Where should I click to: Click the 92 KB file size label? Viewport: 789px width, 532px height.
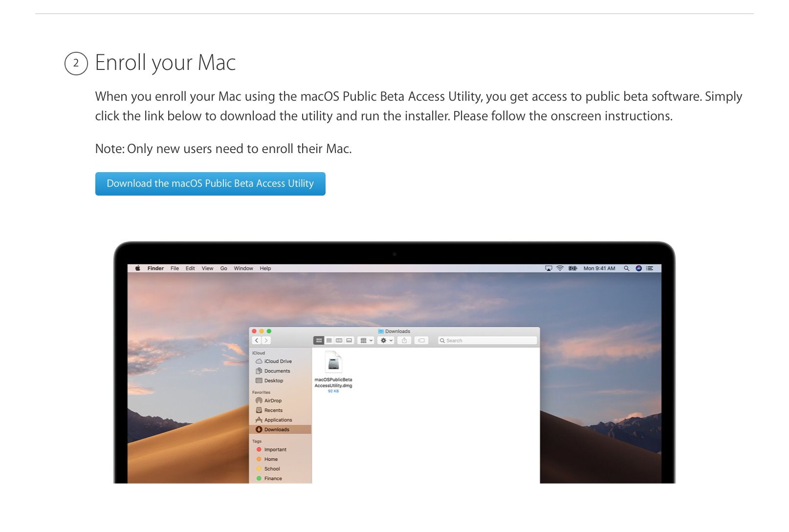[333, 391]
